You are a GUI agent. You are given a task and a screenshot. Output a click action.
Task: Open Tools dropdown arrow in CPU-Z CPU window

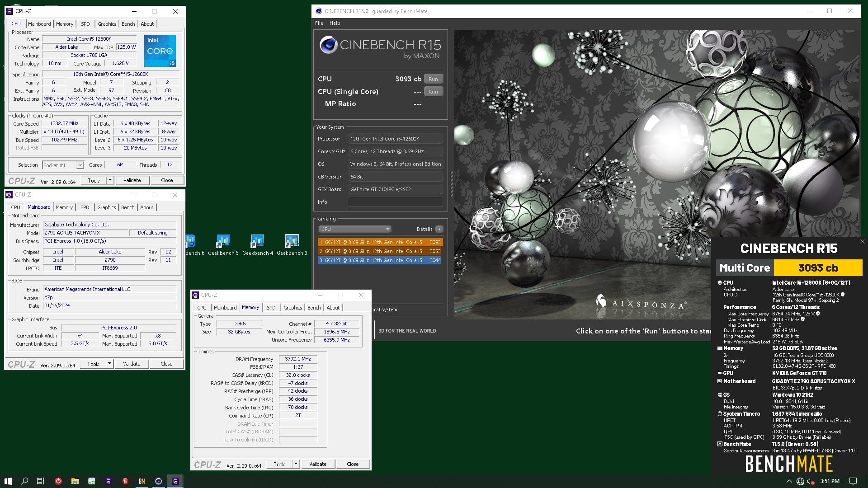[109, 180]
